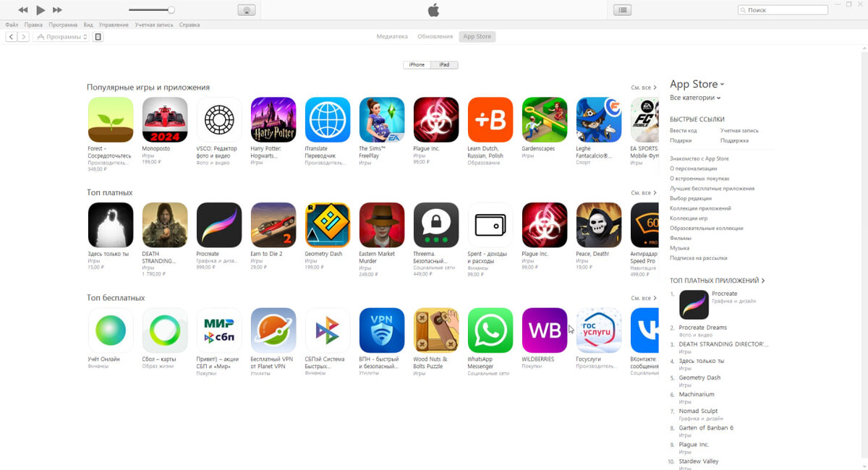Open the WhatsApp Messenger app icon
The height and width of the screenshot is (470, 868).
click(490, 330)
